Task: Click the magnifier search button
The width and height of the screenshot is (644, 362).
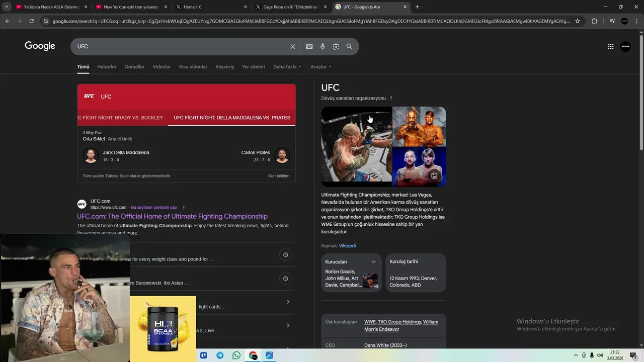Action: (x=349, y=46)
